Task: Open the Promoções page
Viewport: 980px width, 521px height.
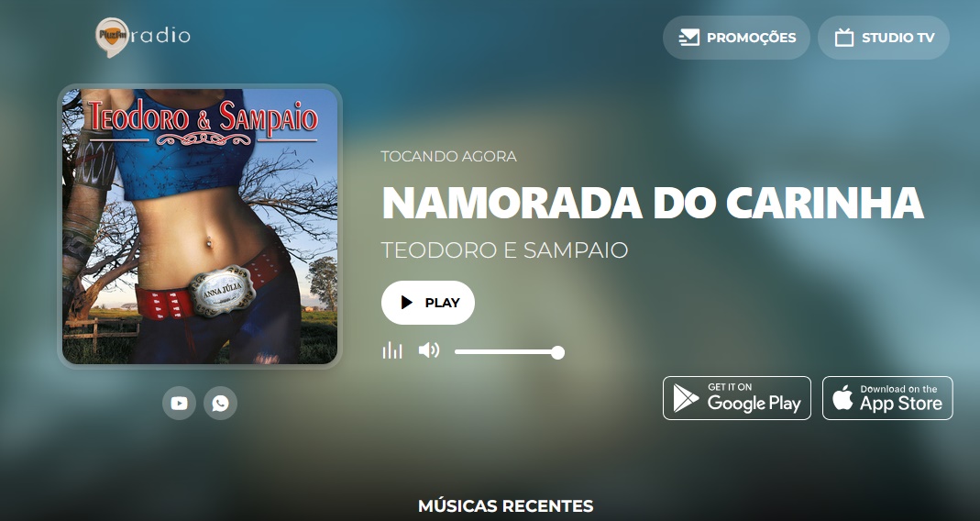Action: [736, 38]
